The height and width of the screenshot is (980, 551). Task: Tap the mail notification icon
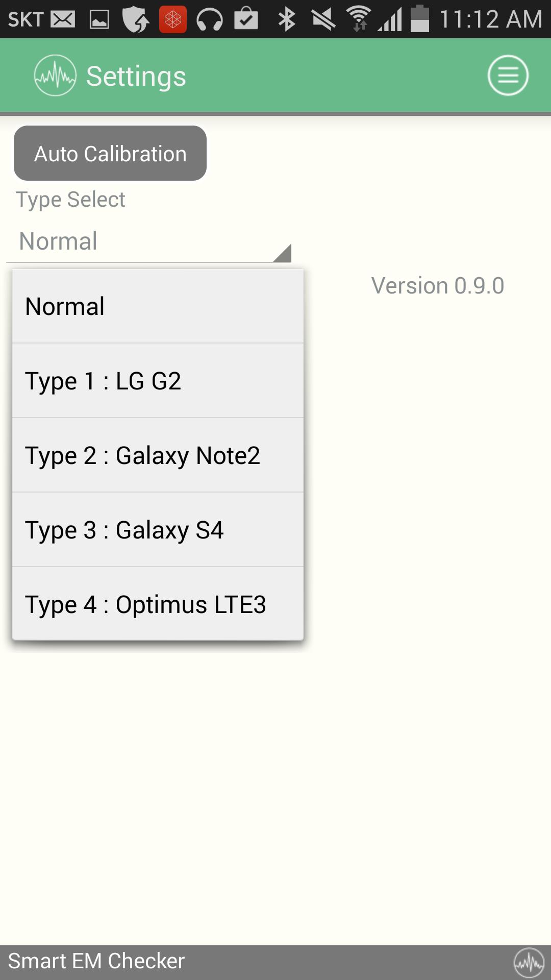coord(63,19)
